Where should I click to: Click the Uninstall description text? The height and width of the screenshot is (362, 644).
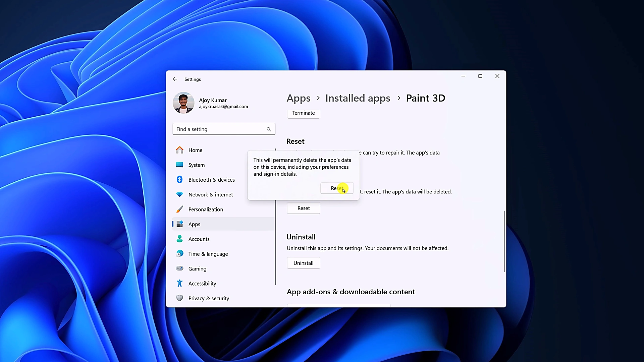coord(368,248)
